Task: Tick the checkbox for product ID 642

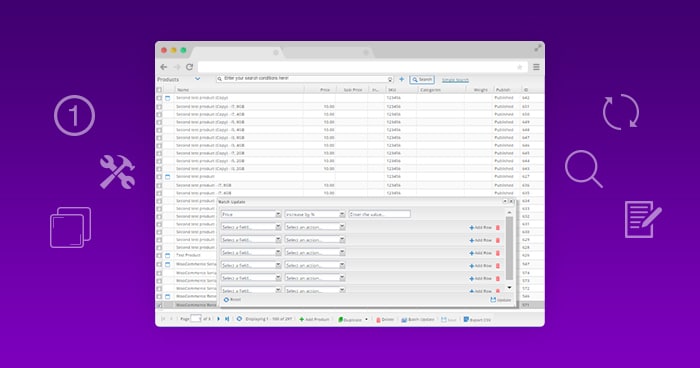Action: 159,98
